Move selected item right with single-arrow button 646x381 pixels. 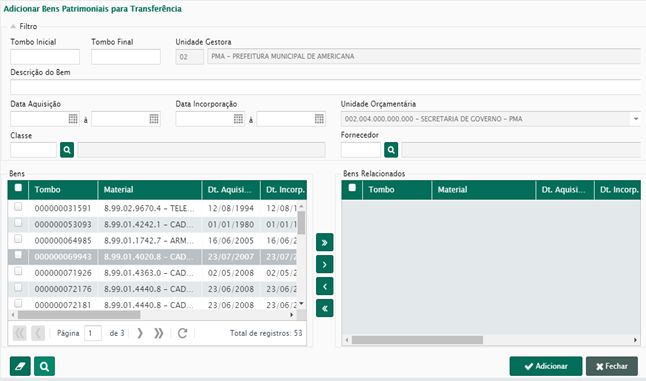pos(325,264)
